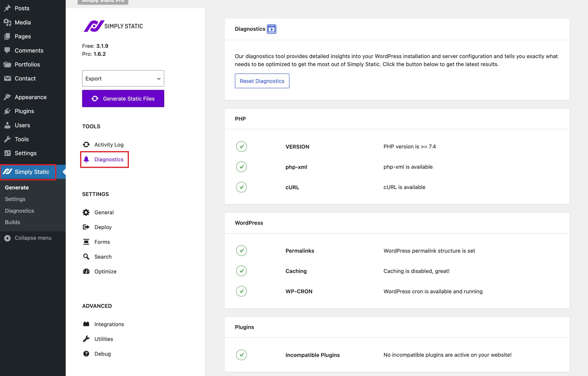This screenshot has width=588, height=376.
Task: Click the Debug question mark icon
Action: pyautogui.click(x=86, y=353)
